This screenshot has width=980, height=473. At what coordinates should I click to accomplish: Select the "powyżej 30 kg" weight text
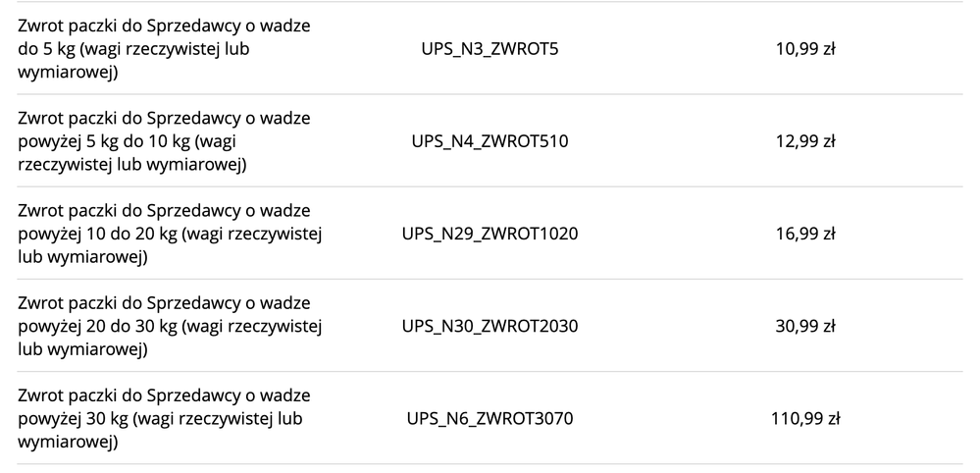pos(73,419)
